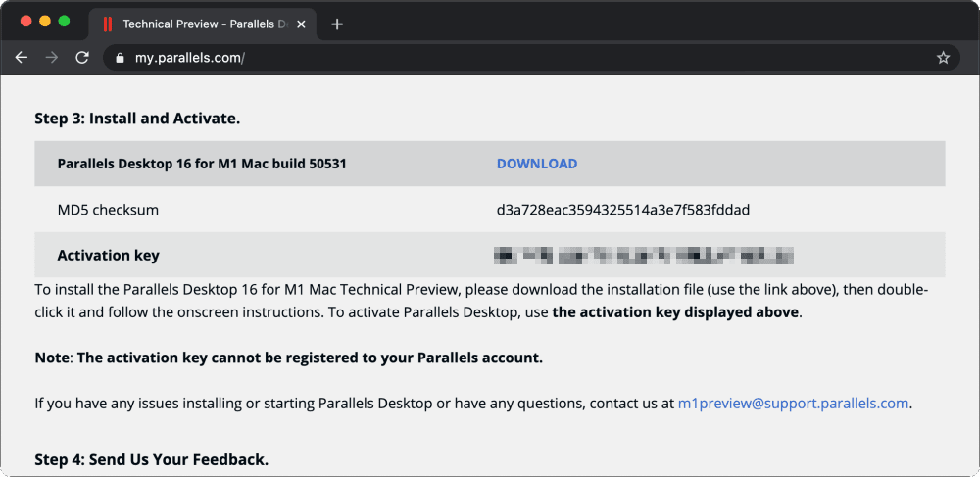Maximize the window with the green button
Screen dimensions: 980x477
[x=64, y=22]
